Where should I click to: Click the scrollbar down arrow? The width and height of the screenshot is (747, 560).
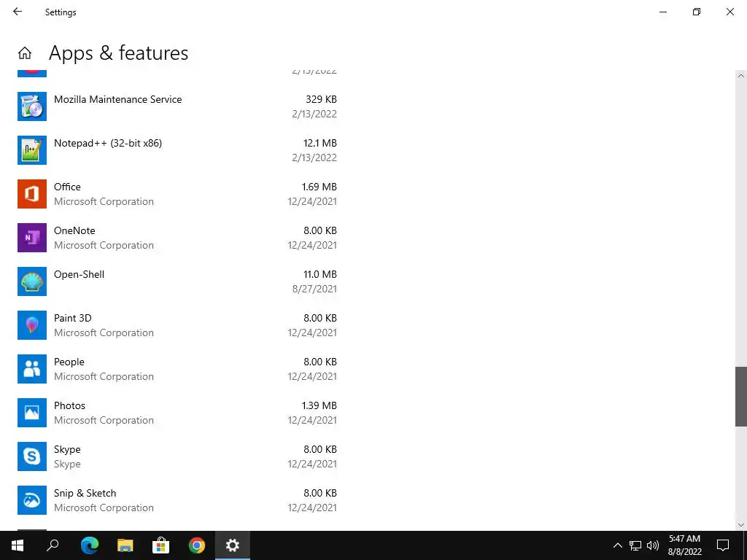[x=741, y=525]
